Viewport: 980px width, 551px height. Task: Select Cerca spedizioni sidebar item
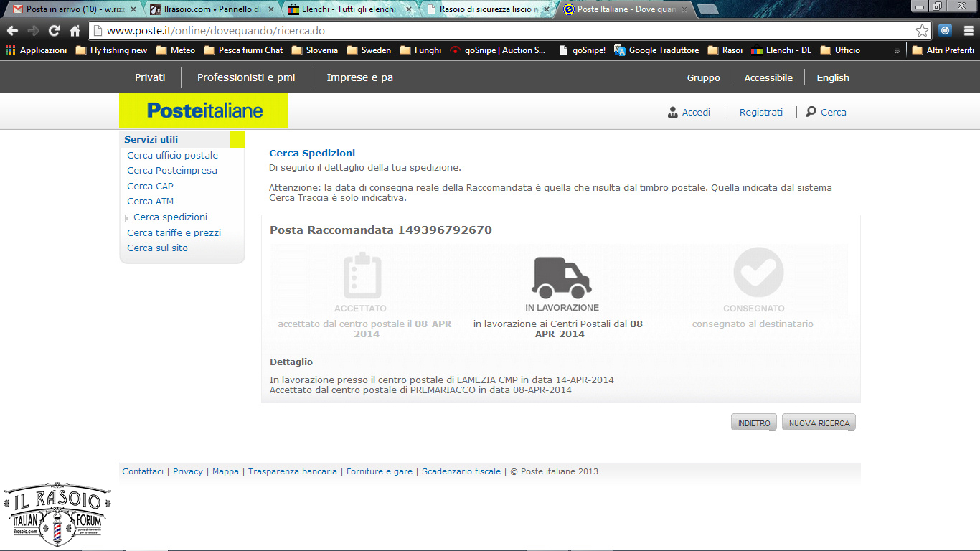tap(170, 217)
